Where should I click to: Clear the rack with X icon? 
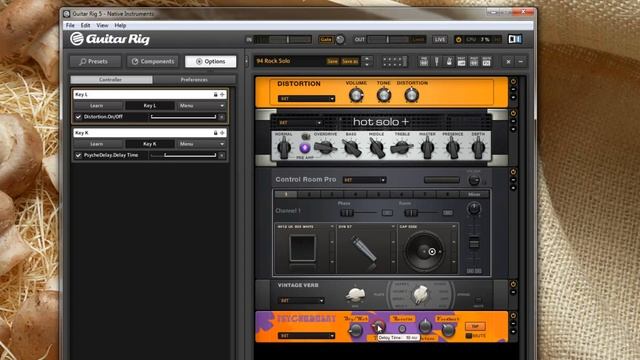point(508,62)
